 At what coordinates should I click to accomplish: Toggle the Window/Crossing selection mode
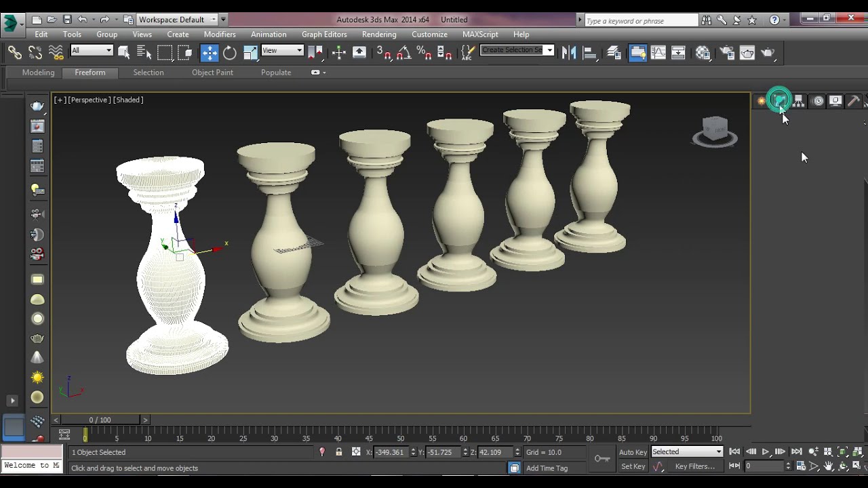185,52
